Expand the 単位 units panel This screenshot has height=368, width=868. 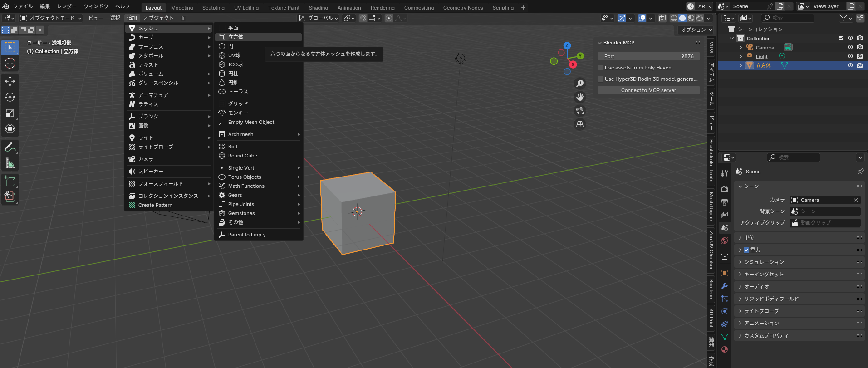(x=800, y=238)
